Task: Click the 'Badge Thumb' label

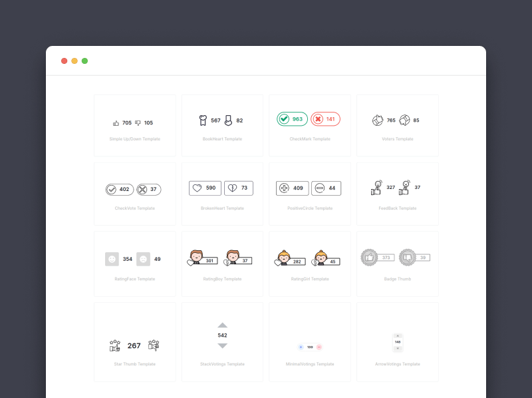Action: coord(397,279)
